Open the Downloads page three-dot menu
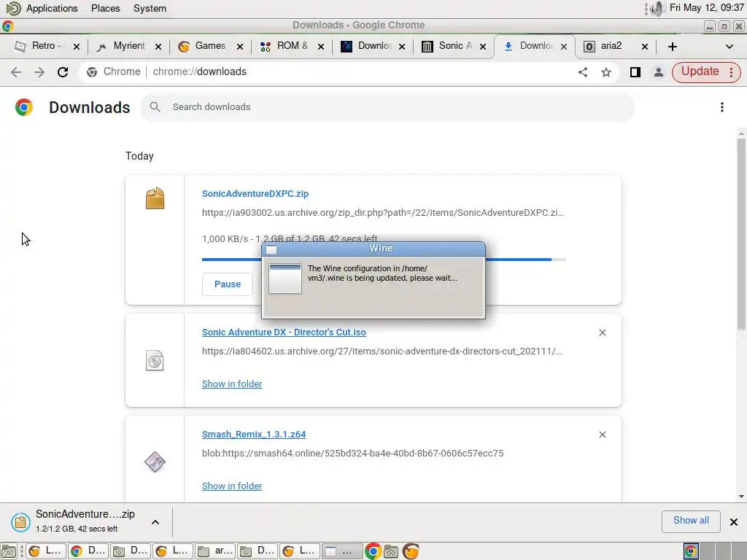 [722, 107]
